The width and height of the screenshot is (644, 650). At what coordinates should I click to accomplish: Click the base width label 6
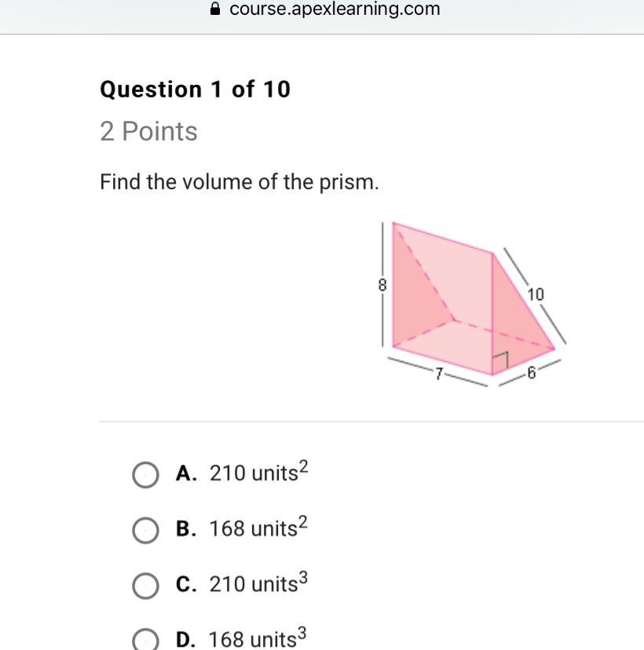(531, 373)
